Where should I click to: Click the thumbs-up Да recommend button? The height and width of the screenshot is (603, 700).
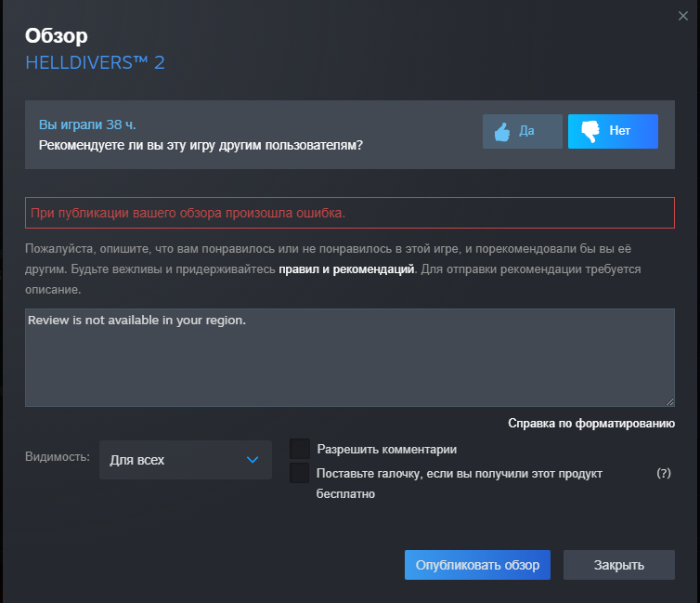tap(523, 131)
